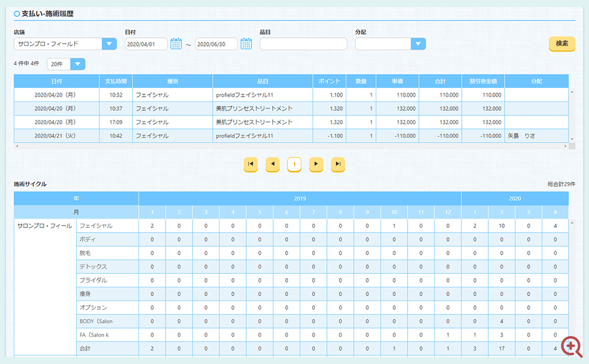Jump to first page of results
Viewport: 589px width, 364px height.
coord(250,164)
